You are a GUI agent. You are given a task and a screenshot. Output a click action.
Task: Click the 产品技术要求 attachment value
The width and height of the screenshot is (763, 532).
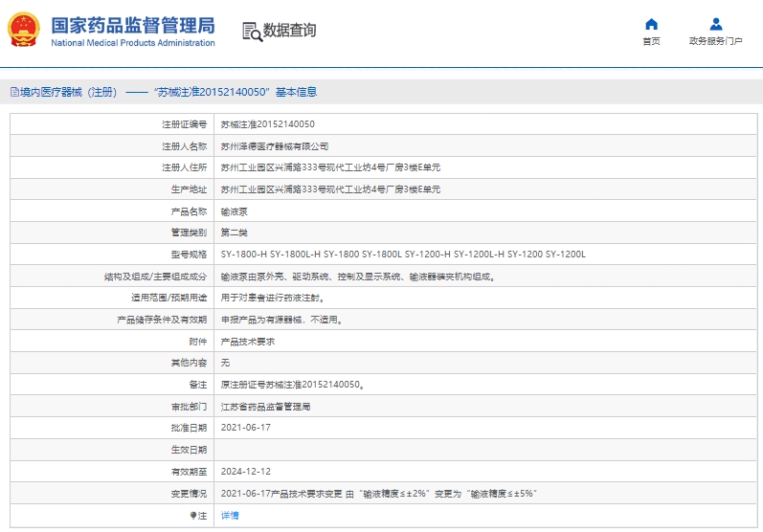click(x=248, y=342)
